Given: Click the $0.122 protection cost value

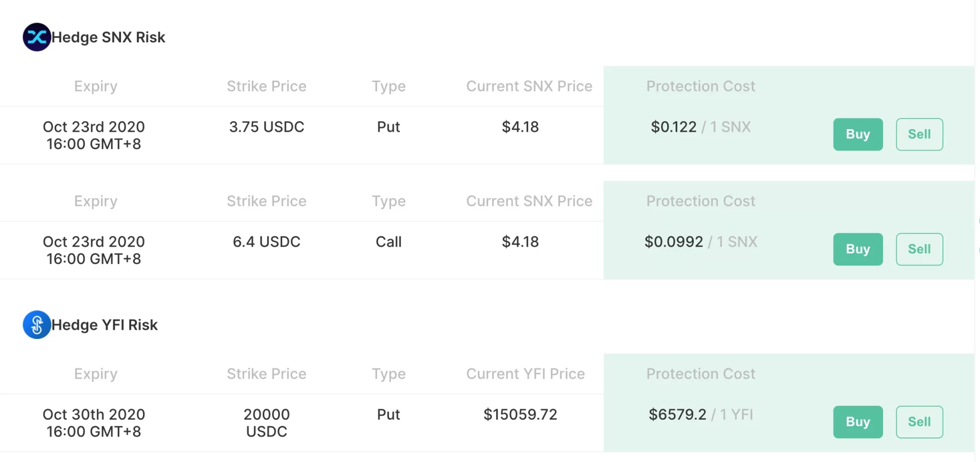Looking at the screenshot, I should point(673,127).
